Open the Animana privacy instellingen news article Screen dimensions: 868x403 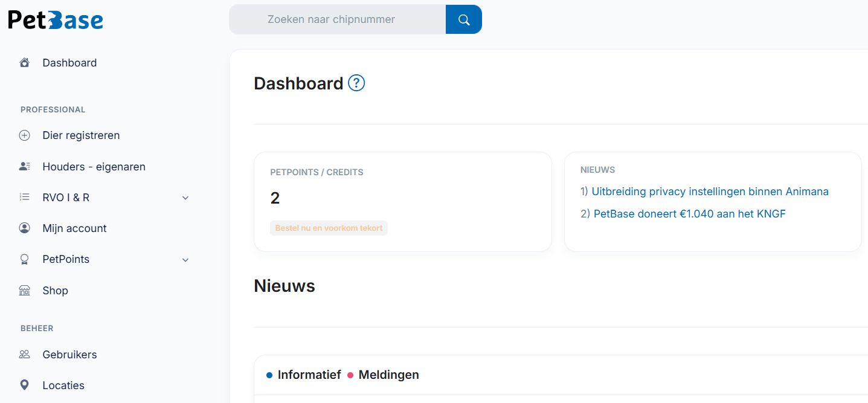click(710, 191)
